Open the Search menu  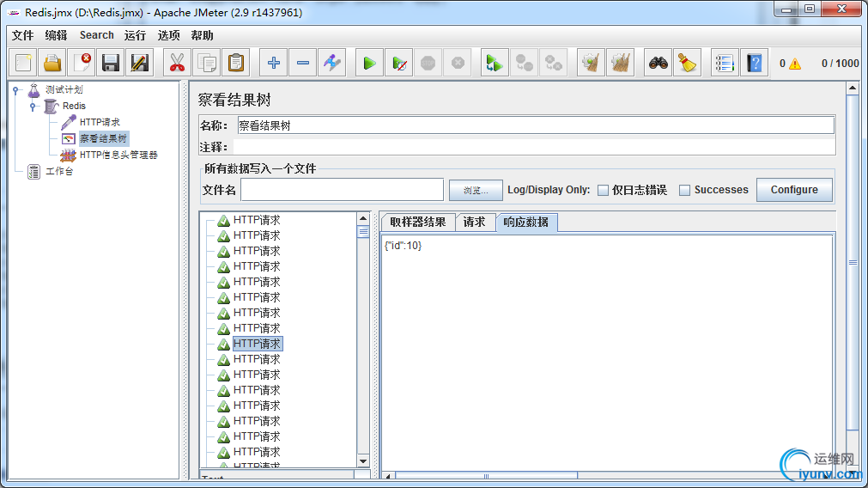click(x=97, y=35)
